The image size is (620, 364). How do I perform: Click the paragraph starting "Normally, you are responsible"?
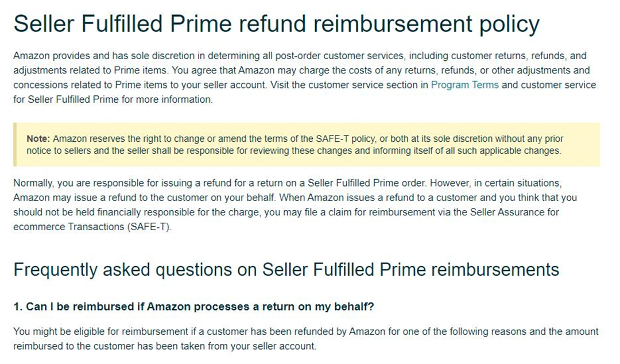tap(295, 205)
